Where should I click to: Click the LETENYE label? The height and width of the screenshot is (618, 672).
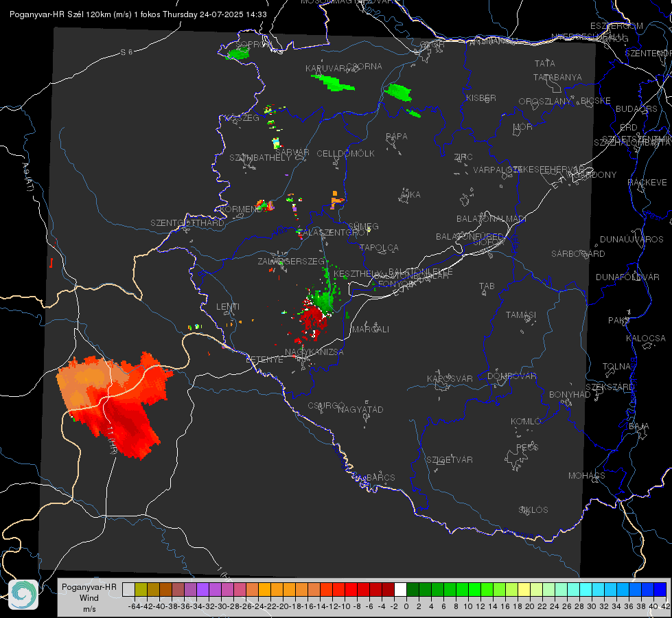pyautogui.click(x=264, y=360)
